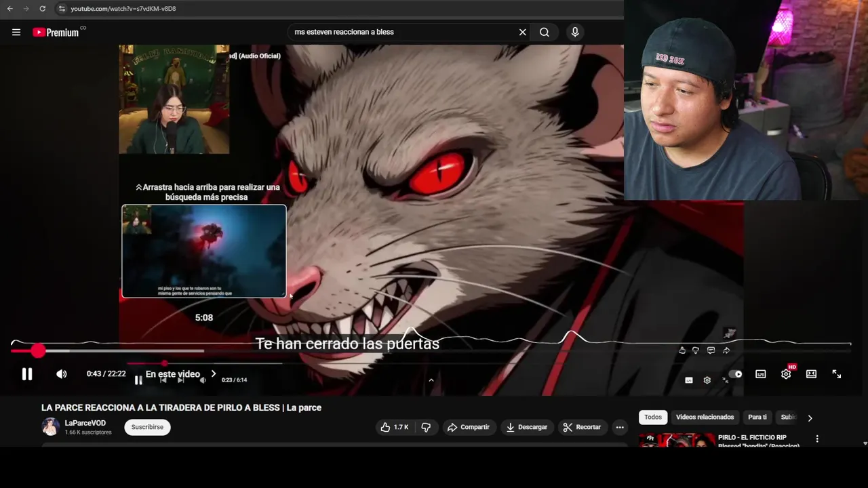Enter fullscreen mode
The image size is (868, 488).
[x=837, y=374]
